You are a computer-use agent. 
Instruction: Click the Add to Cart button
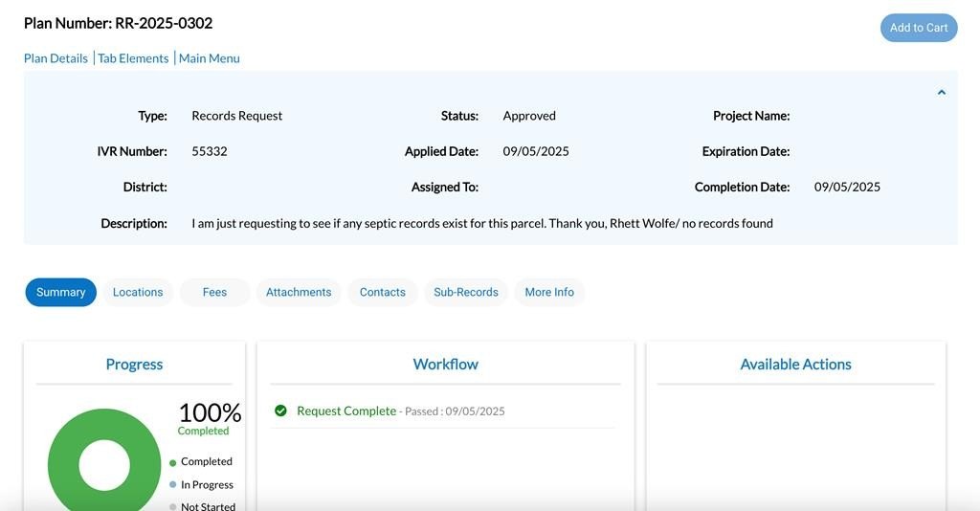pos(918,28)
